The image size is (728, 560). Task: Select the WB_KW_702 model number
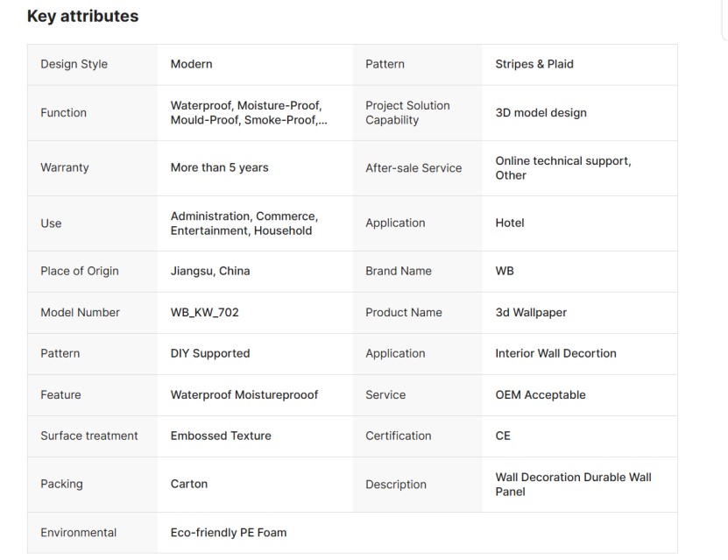[204, 312]
